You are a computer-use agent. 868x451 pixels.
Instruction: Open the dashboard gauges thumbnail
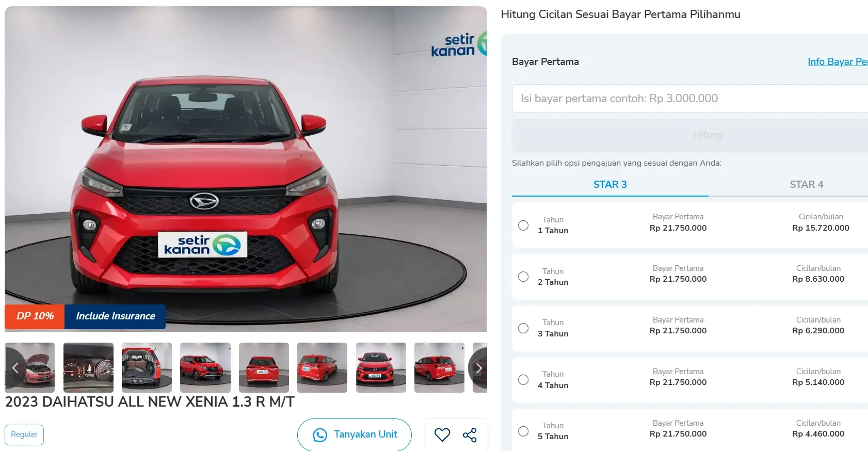88,367
